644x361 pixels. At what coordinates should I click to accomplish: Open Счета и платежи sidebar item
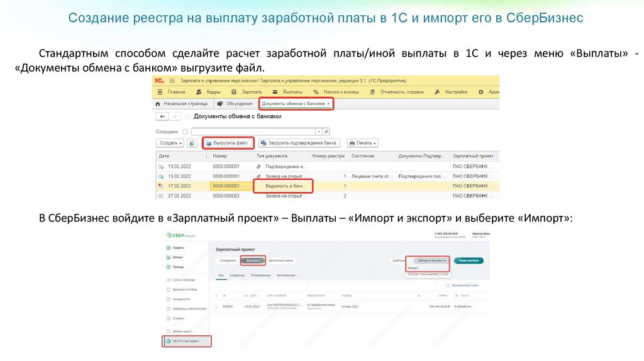[x=180, y=280]
